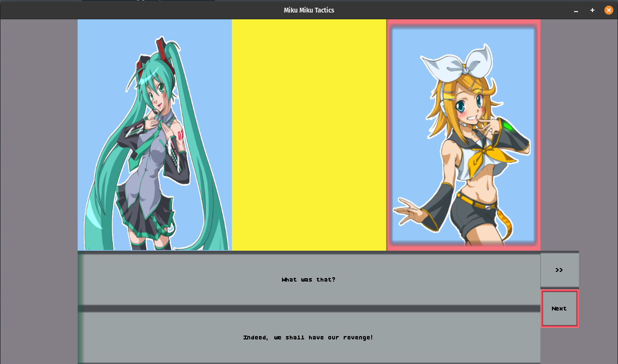The height and width of the screenshot is (364, 618).
Task: Click the empty yellow middle portrait panel
Action: 309,135
